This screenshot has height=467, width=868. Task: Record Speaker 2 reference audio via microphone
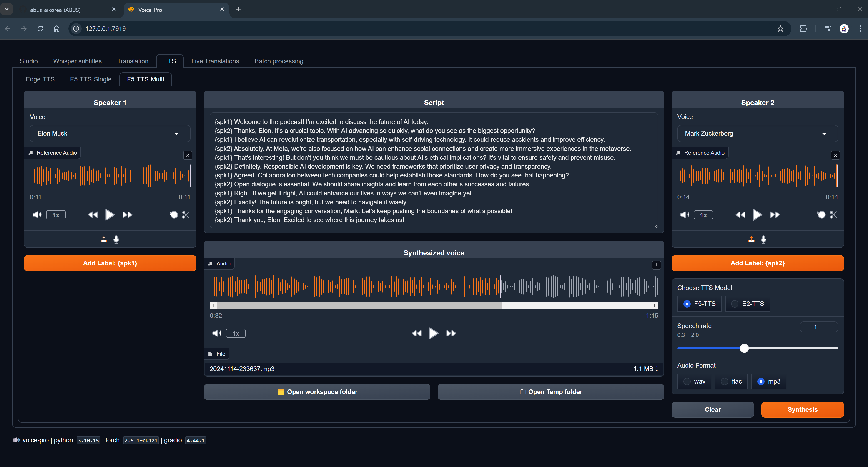[x=764, y=239]
